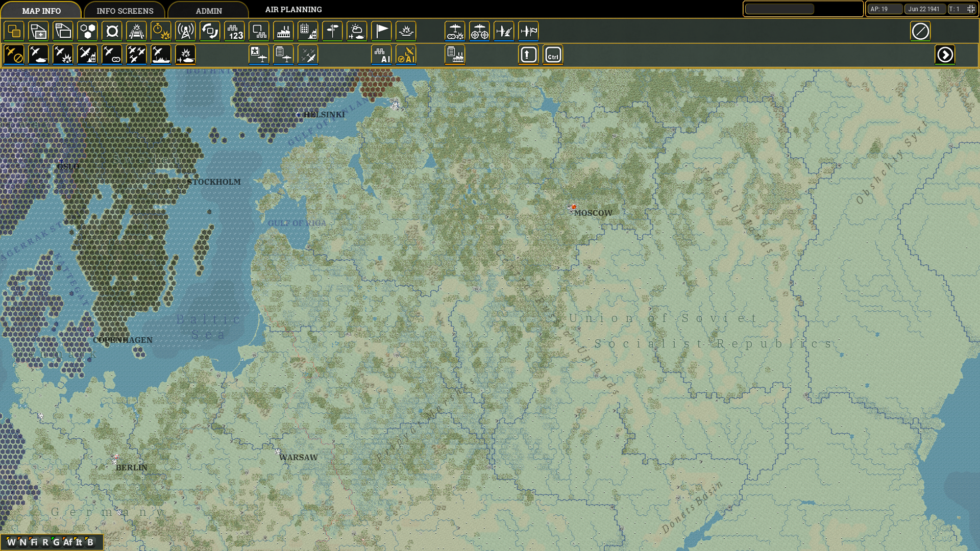Screen dimensions: 980x551
Task: Click the It nation filter button
Action: tap(79, 542)
